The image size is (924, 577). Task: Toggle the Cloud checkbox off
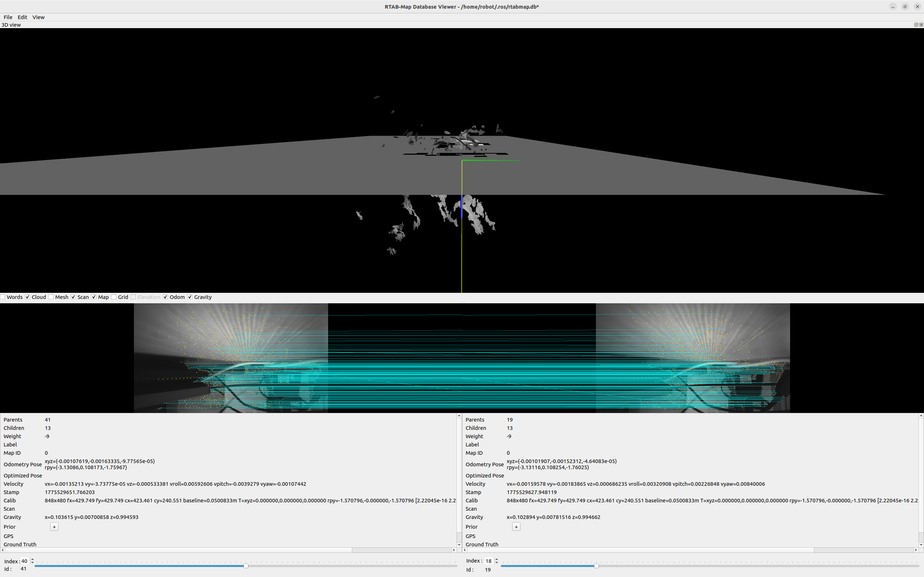pos(27,297)
